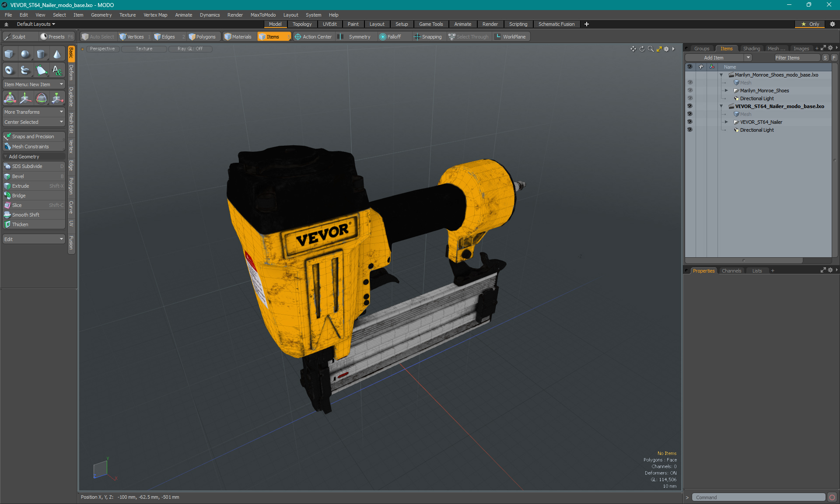This screenshot has width=840, height=504.
Task: Collapse the Marilyn_Monroe_Shoes_modo_base.lxo scene
Action: [721, 75]
